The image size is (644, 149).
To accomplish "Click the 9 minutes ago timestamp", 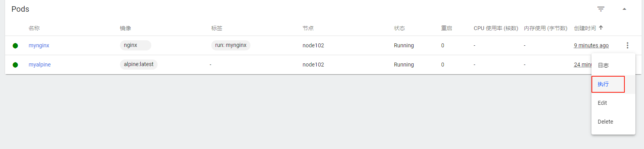I will coord(591,45).
